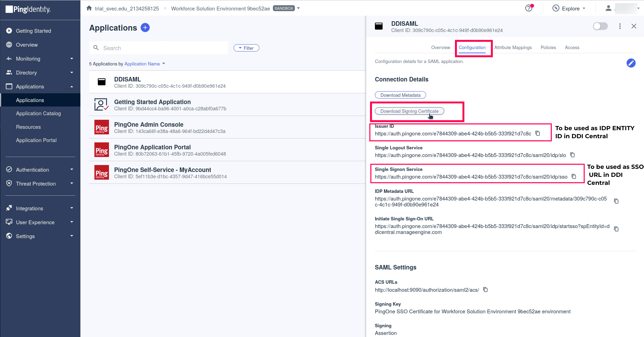This screenshot has width=644, height=337.
Task: Switch to the Access tab
Action: (x=572, y=48)
